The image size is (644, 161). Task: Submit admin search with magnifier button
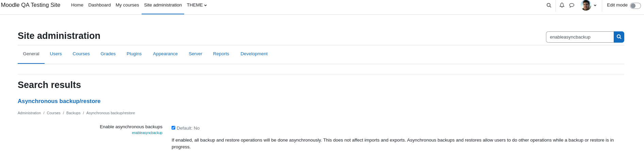[x=619, y=37]
